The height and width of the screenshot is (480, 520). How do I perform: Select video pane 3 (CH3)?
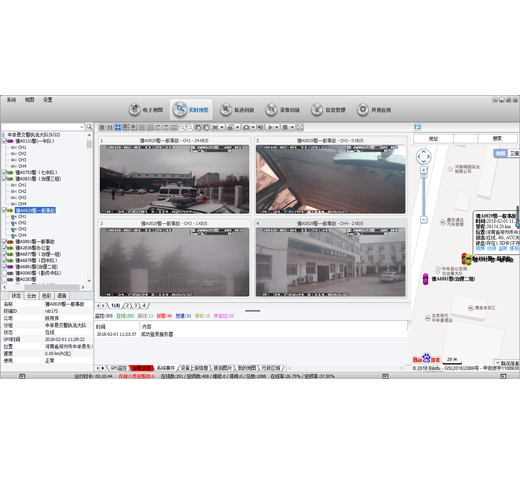click(x=174, y=258)
